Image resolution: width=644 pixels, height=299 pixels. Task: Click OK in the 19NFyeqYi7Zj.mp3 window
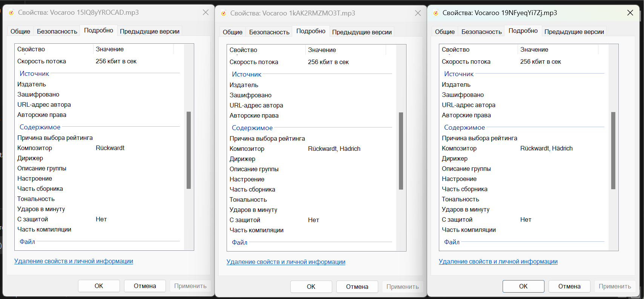click(523, 286)
